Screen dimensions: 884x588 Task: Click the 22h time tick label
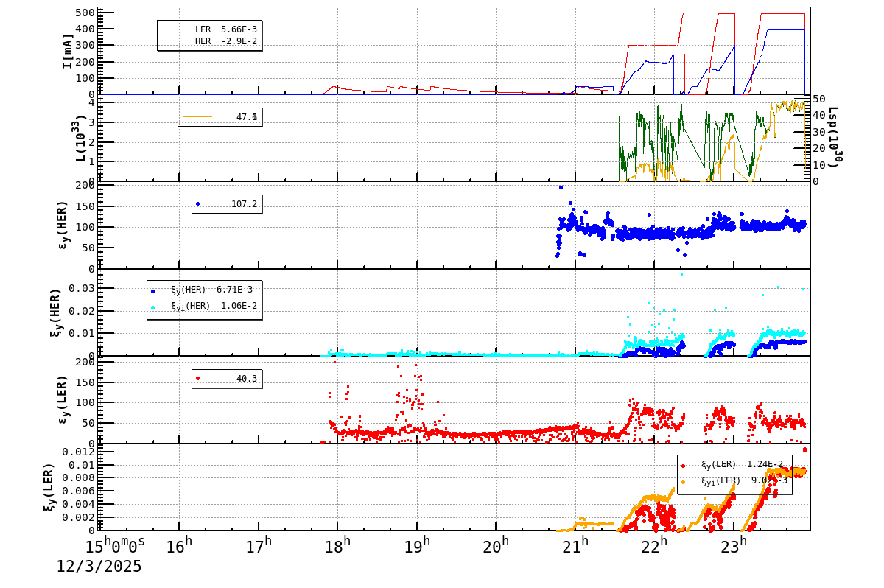coord(654,546)
